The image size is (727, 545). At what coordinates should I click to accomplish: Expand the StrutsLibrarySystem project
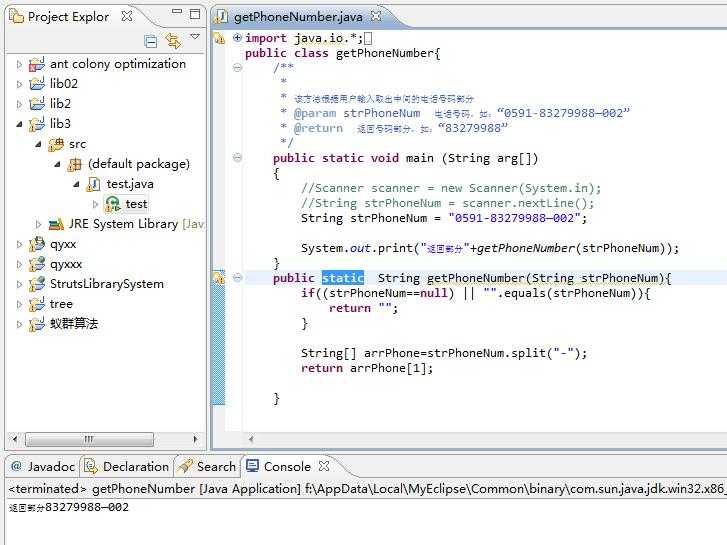[19, 284]
